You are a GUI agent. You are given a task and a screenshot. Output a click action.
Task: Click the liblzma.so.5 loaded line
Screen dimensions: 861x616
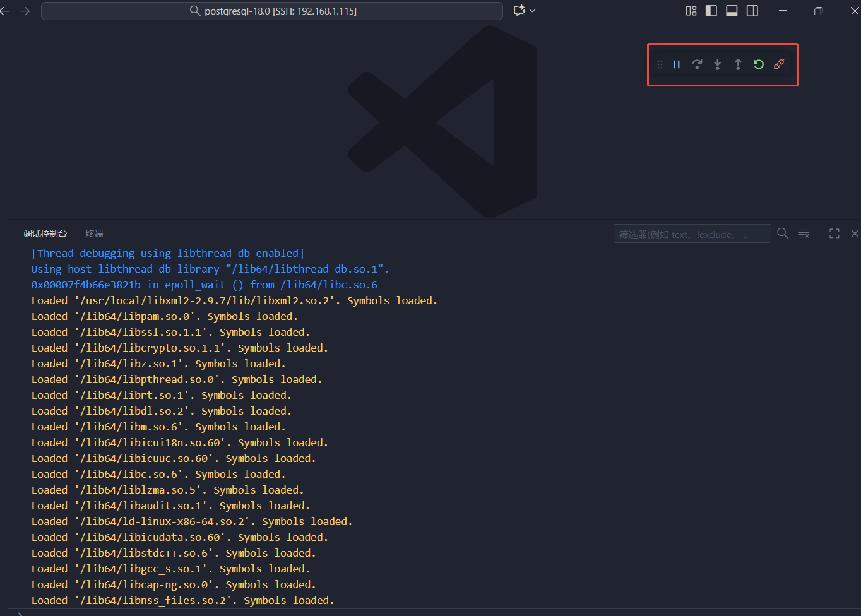168,490
